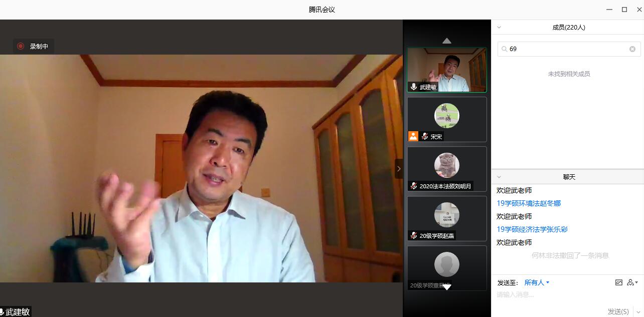
Task: Open chat permission settings person icon
Action: click(x=631, y=282)
